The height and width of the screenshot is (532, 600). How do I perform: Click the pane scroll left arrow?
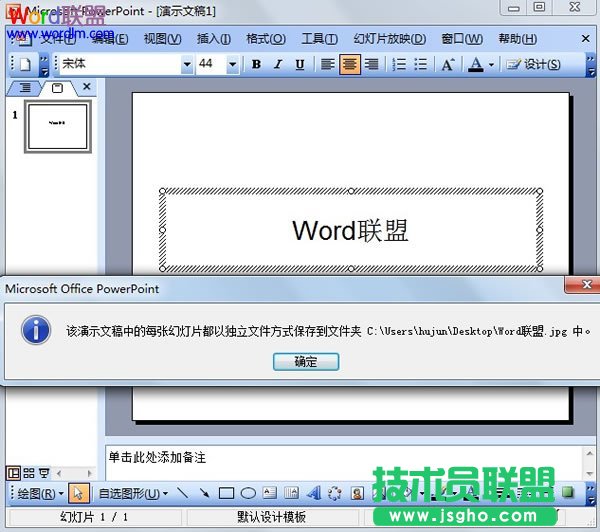[x=59, y=474]
